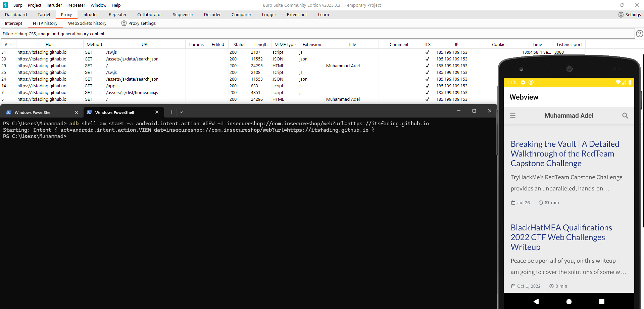Open the WebSockets history tab

(x=87, y=24)
